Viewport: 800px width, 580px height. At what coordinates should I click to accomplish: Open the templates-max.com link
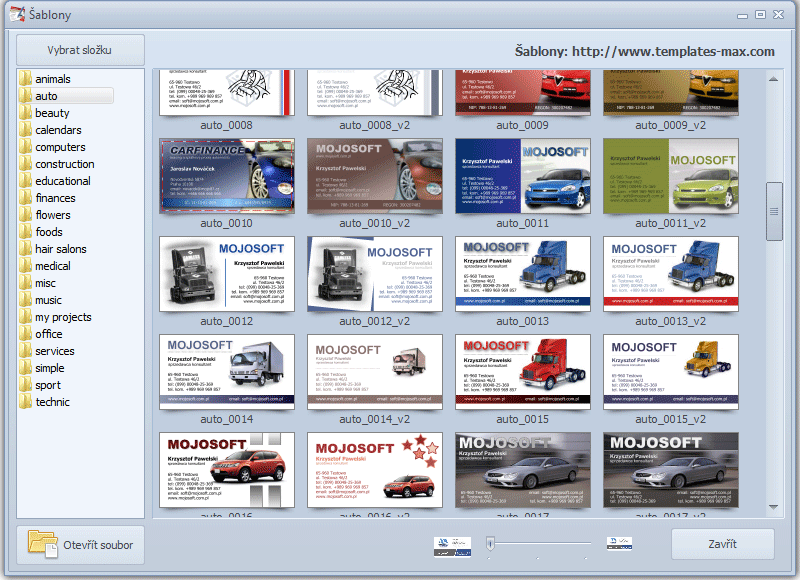tap(673, 52)
